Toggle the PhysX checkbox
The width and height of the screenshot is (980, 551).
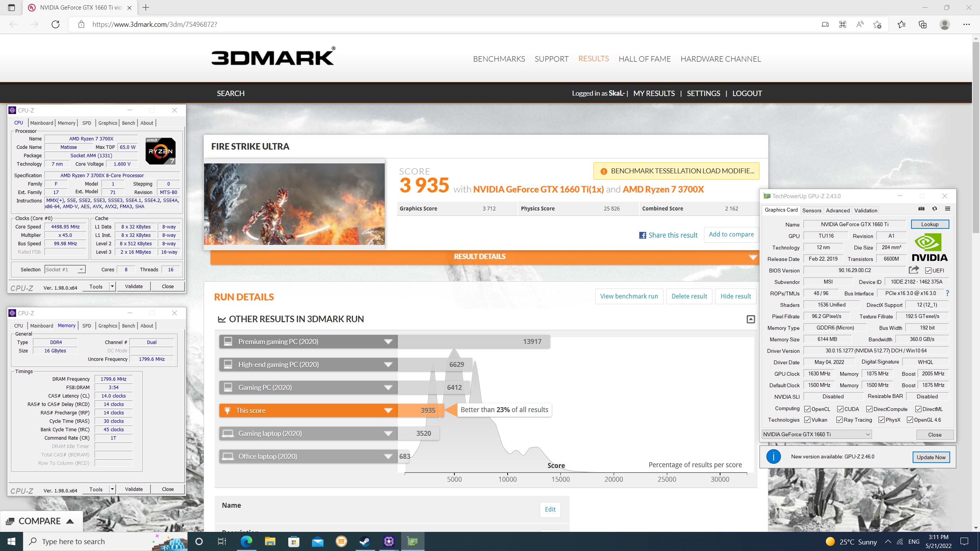coord(882,420)
